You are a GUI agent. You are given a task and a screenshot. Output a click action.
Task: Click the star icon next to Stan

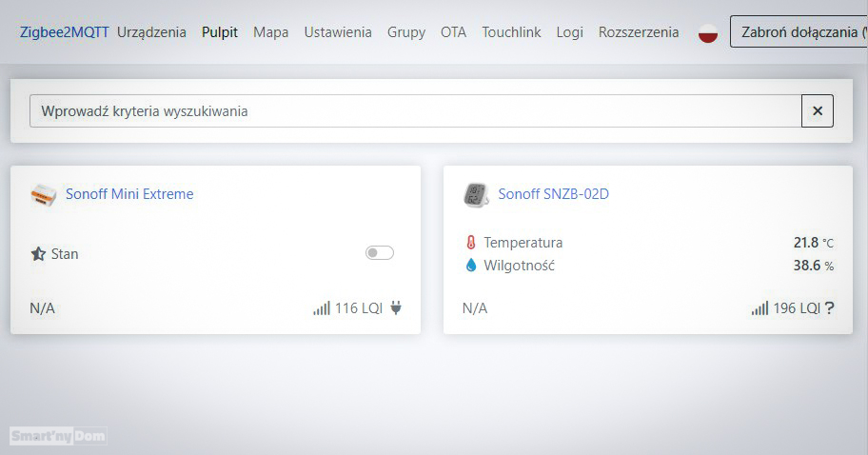pyautogui.click(x=38, y=253)
